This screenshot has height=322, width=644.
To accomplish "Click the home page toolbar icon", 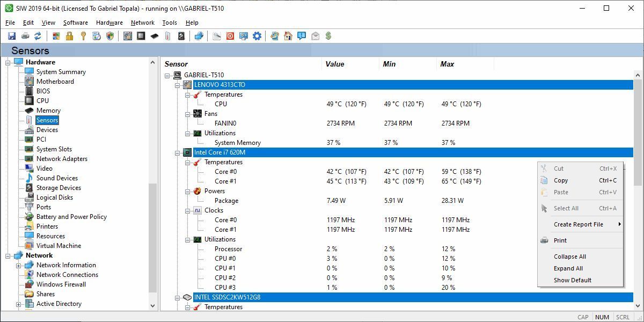I will pos(288,36).
